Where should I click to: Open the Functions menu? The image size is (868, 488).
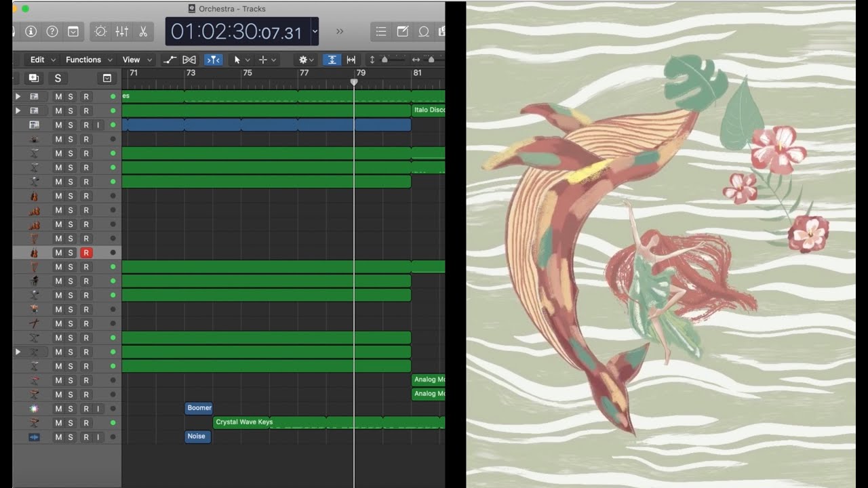tap(88, 60)
